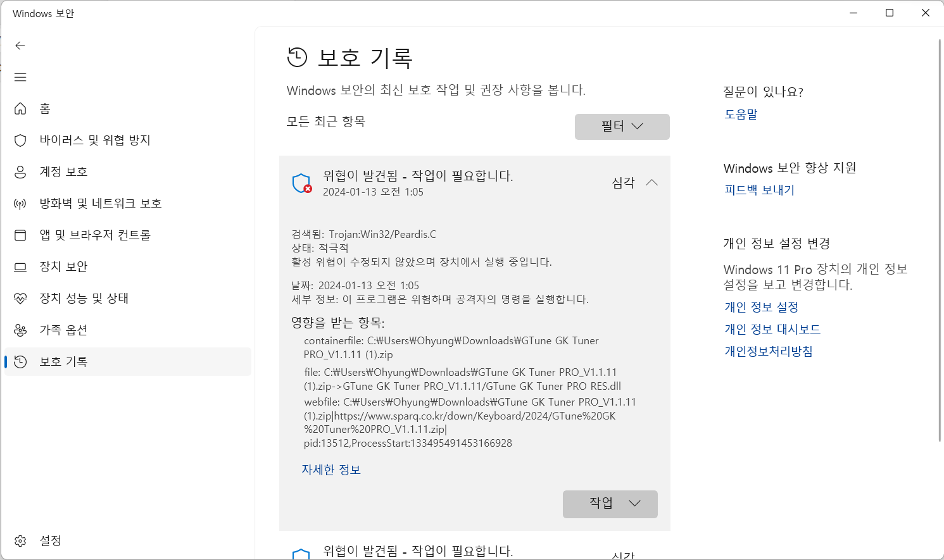
Task: Click the 위협이 발견됨 title of the 1:05 alert
Action: click(418, 176)
